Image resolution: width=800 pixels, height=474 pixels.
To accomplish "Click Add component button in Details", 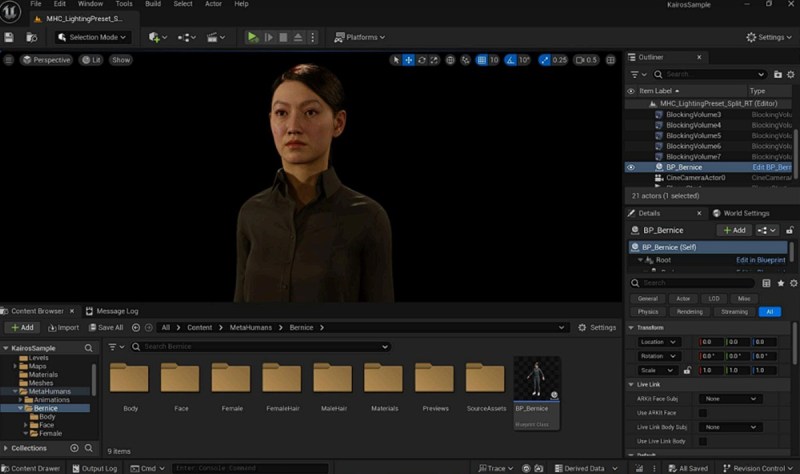I will 734,231.
